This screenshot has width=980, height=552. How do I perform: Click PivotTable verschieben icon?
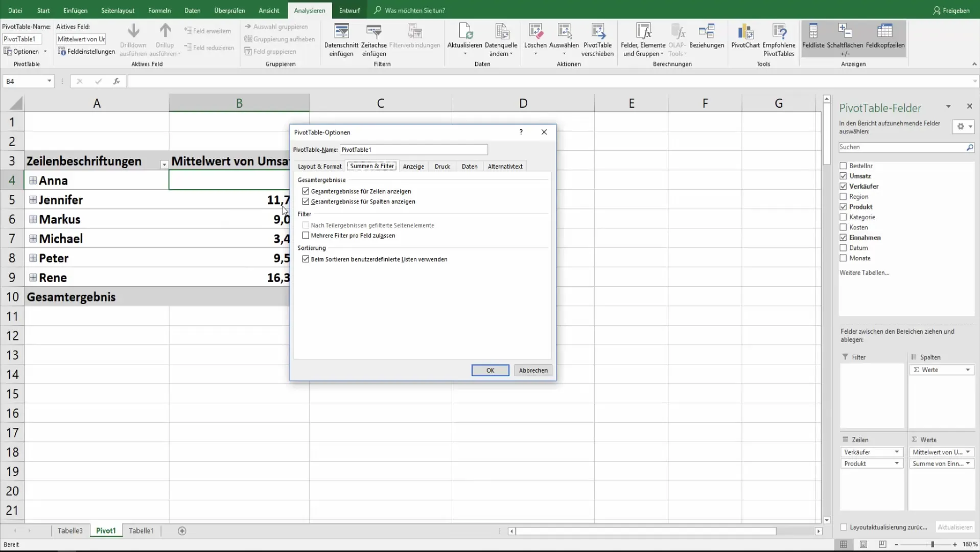click(598, 32)
